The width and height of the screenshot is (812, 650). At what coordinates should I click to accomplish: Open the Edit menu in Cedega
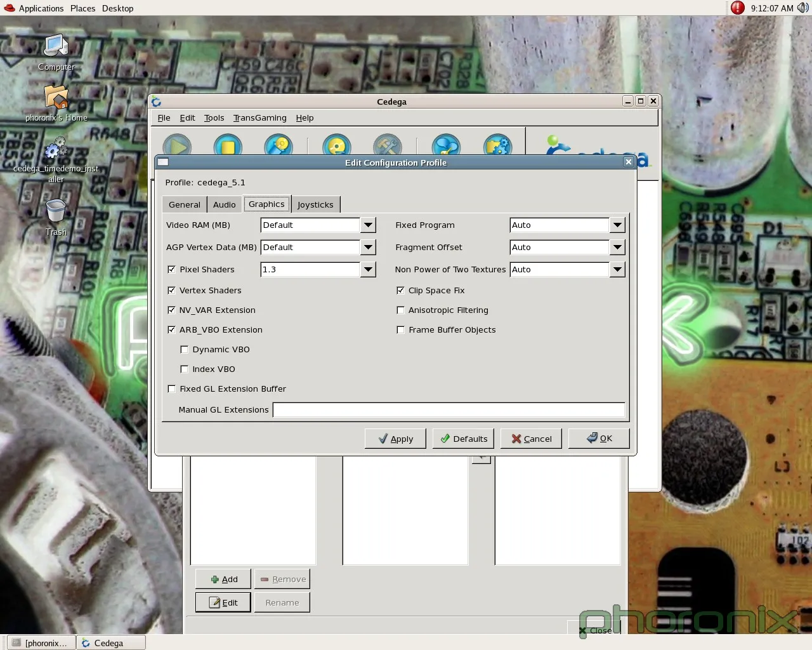187,117
